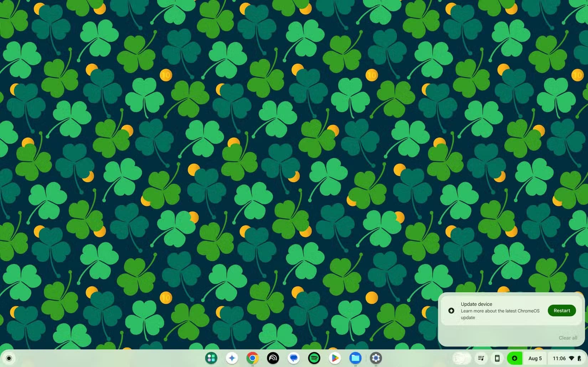Click the battery indicator in the tray
This screenshot has width=588, height=367.
coord(579,358)
